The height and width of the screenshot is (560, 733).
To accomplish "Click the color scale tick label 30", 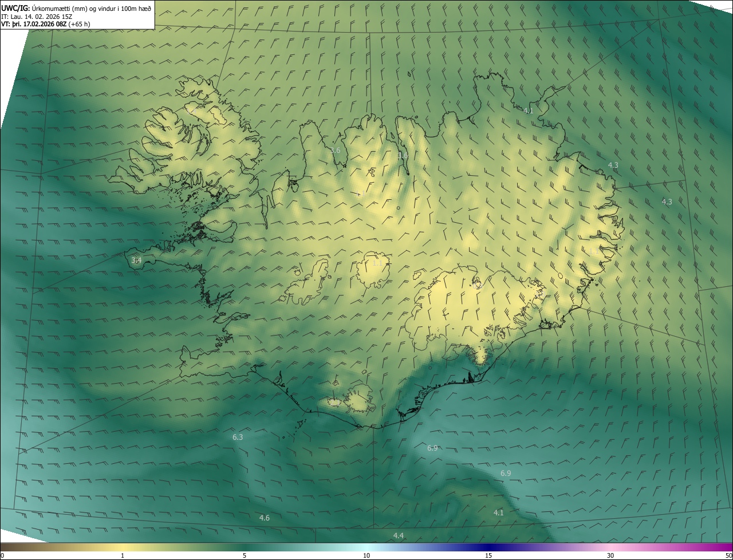I will coord(610,555).
